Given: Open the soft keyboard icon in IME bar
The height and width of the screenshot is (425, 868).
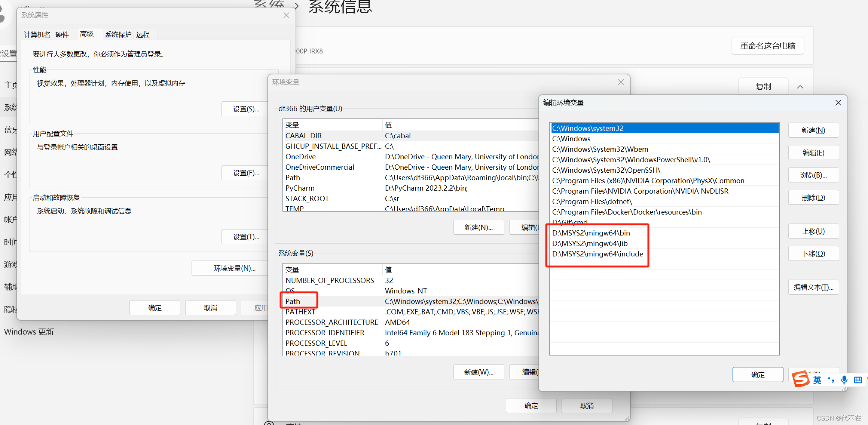Looking at the screenshot, I should pos(858,380).
